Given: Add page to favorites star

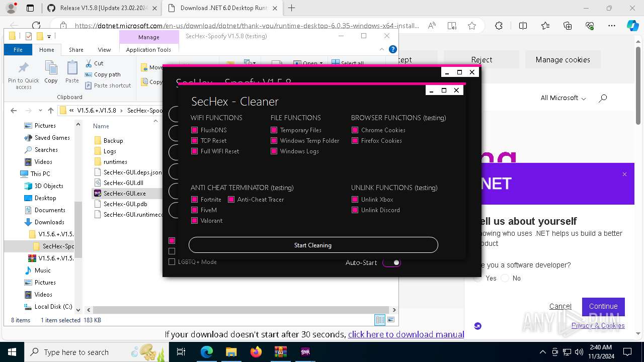Looking at the screenshot, I should coord(471,26).
